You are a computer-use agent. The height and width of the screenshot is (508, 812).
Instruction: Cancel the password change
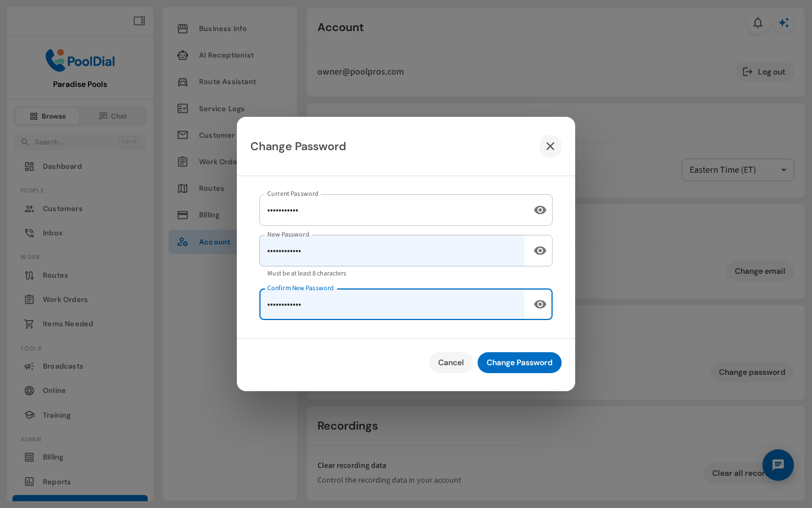[x=451, y=362]
